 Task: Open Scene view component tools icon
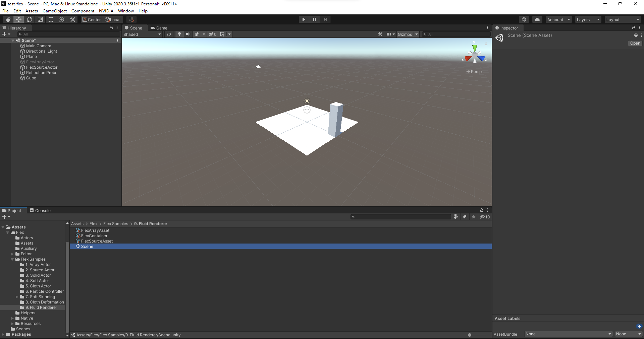pyautogui.click(x=380, y=34)
